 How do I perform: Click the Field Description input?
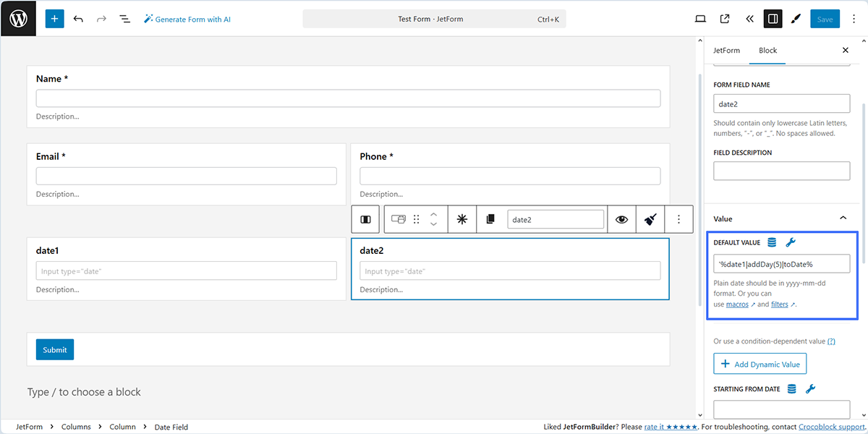[x=781, y=171]
